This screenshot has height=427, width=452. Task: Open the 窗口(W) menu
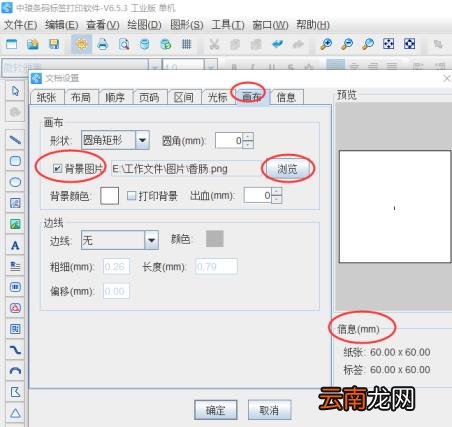tap(270, 25)
